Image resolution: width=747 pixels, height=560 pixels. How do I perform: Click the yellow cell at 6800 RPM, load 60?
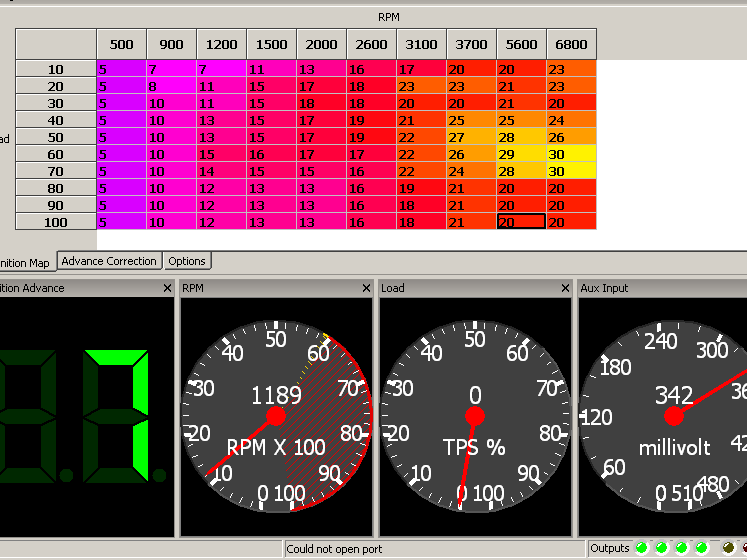pyautogui.click(x=571, y=154)
